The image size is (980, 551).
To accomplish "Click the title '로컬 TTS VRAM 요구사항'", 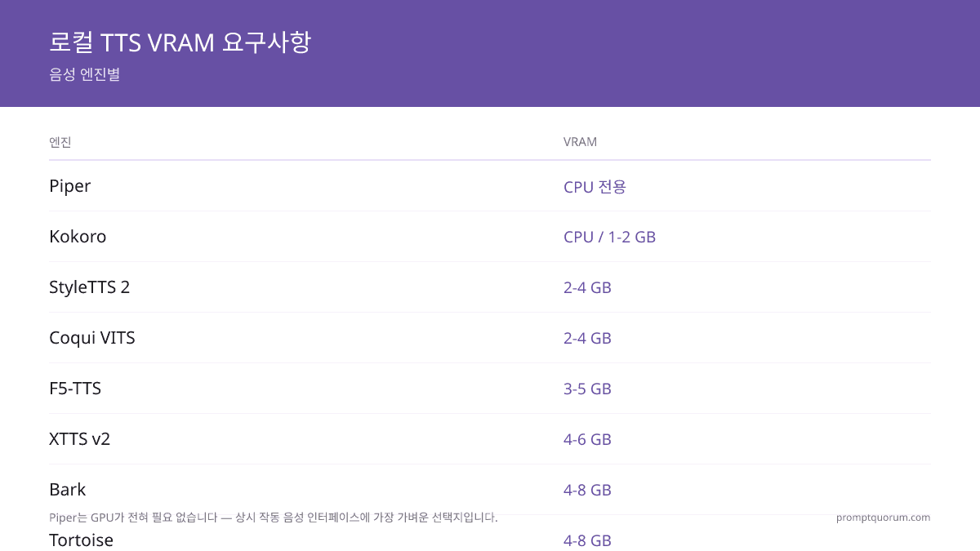I will [x=180, y=42].
